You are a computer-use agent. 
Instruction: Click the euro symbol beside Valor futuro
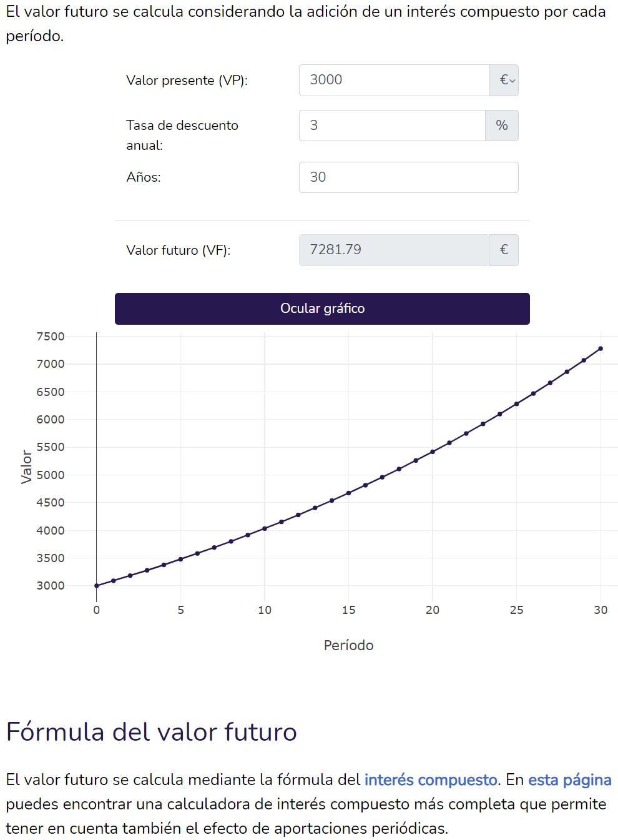click(x=504, y=250)
